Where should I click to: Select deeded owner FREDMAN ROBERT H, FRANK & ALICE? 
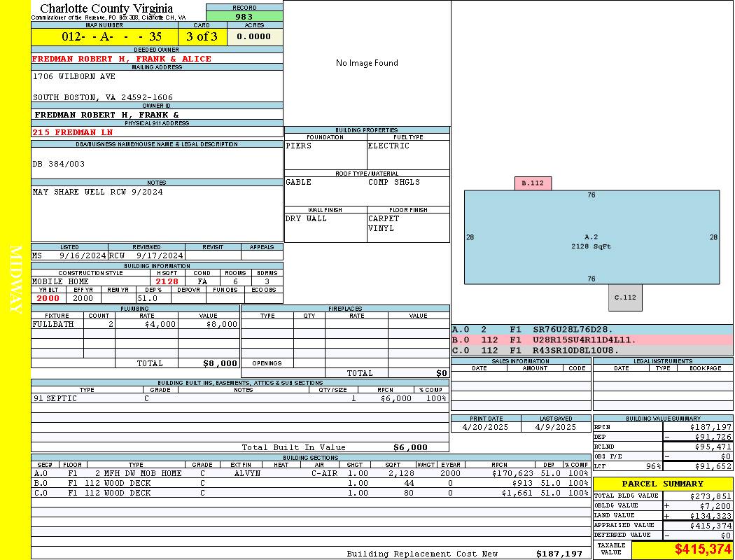coord(122,59)
